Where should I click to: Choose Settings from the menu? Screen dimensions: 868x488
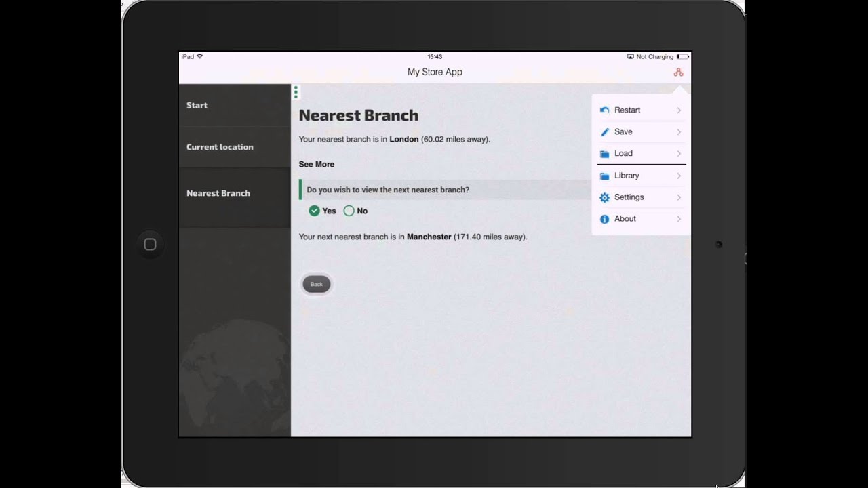[642, 197]
